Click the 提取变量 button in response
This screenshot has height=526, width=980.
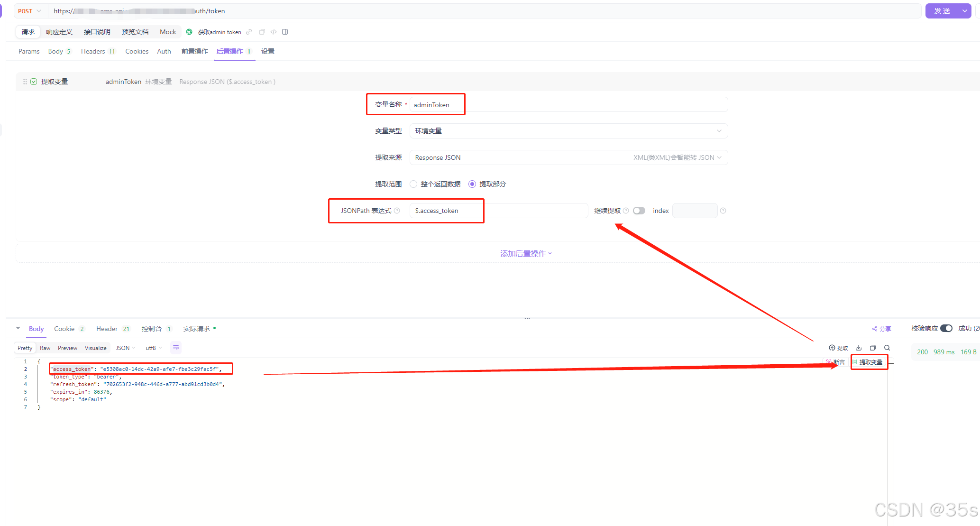click(870, 362)
